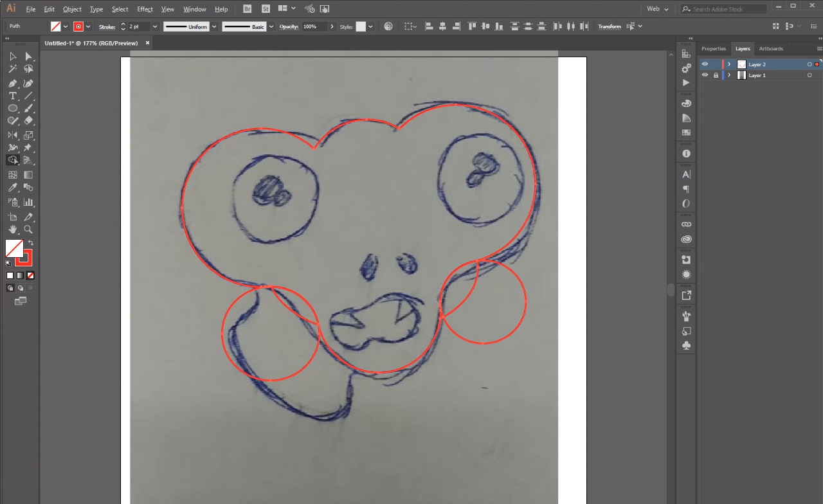Click the Fill color box in toolbar
823x504 pixels.
coord(14,248)
